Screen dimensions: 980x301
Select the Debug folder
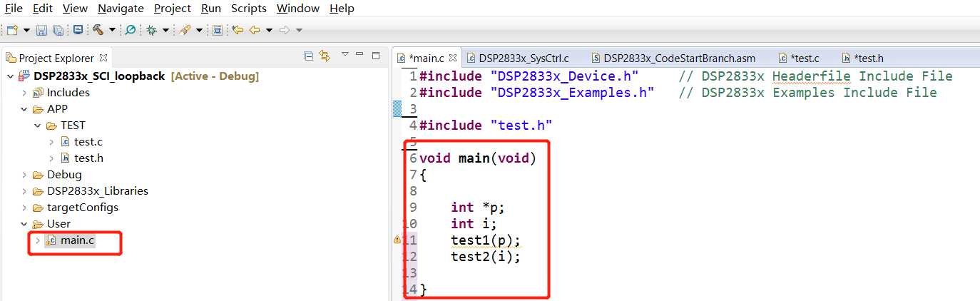pos(64,175)
